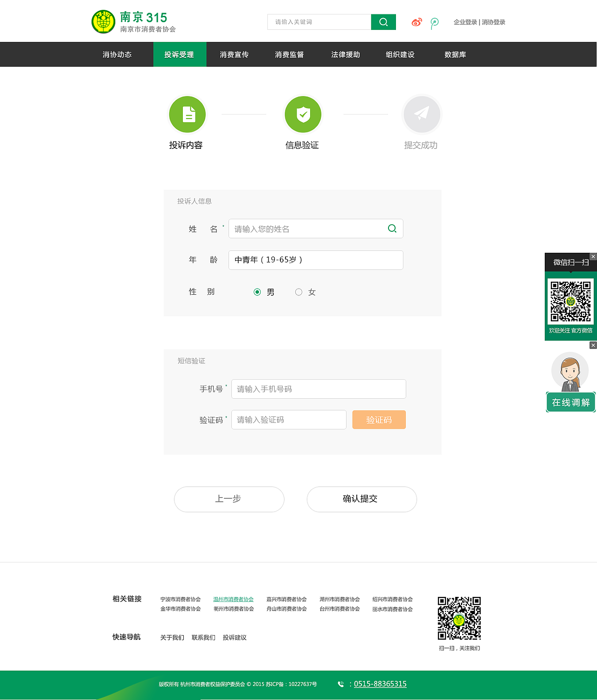597x700 pixels.
Task: Click the paper-plane icon for 提交成功 step
Action: tap(421, 114)
